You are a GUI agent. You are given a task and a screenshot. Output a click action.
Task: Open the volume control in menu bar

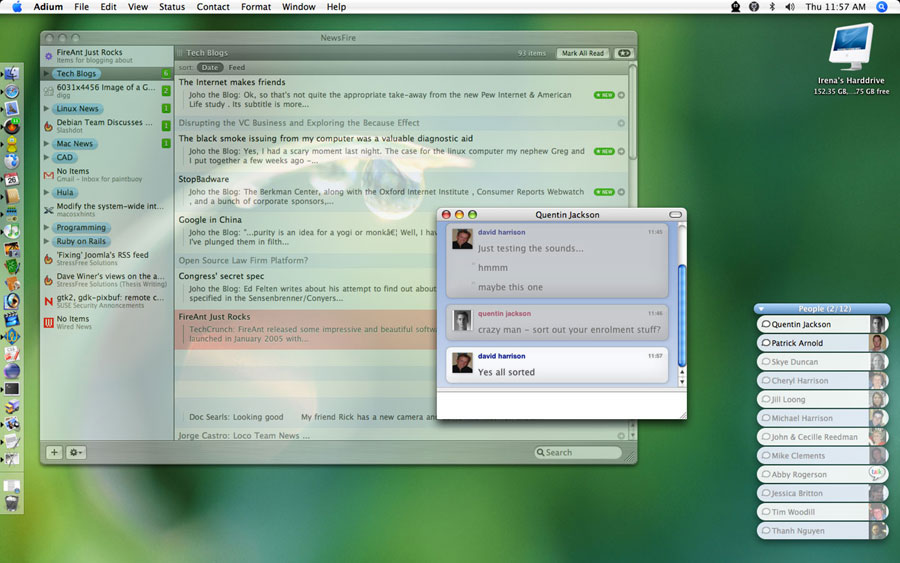(x=790, y=7)
